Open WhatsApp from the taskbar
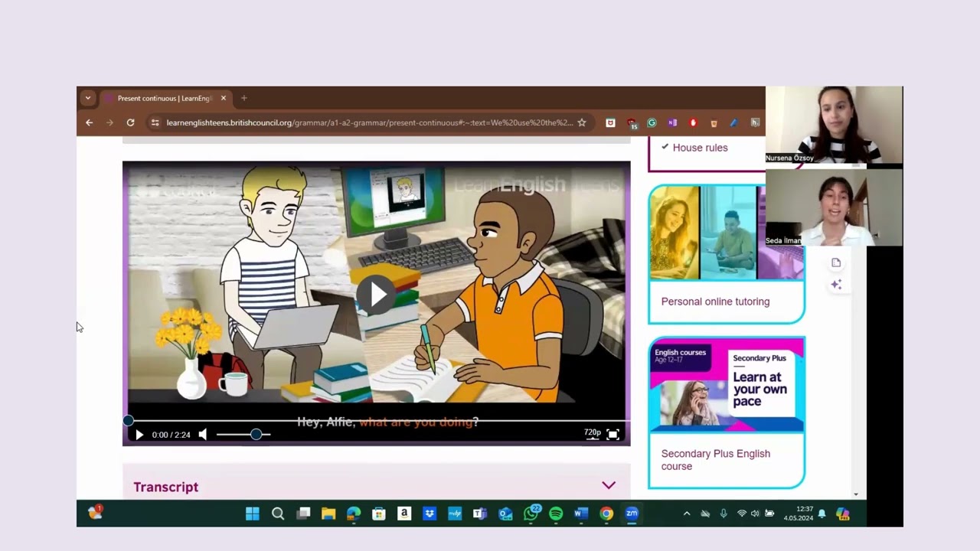Viewport: 980px width, 551px height. (x=531, y=514)
